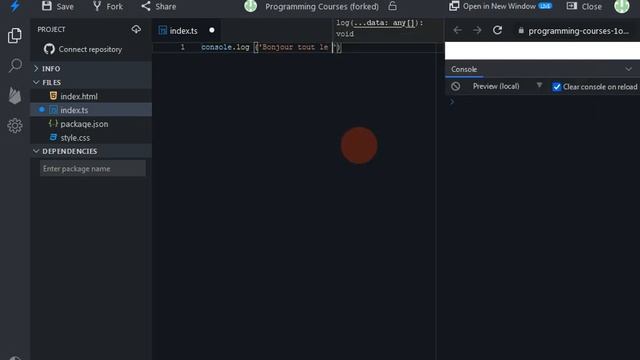Fork the project
This screenshot has height=360, width=640.
(x=108, y=7)
